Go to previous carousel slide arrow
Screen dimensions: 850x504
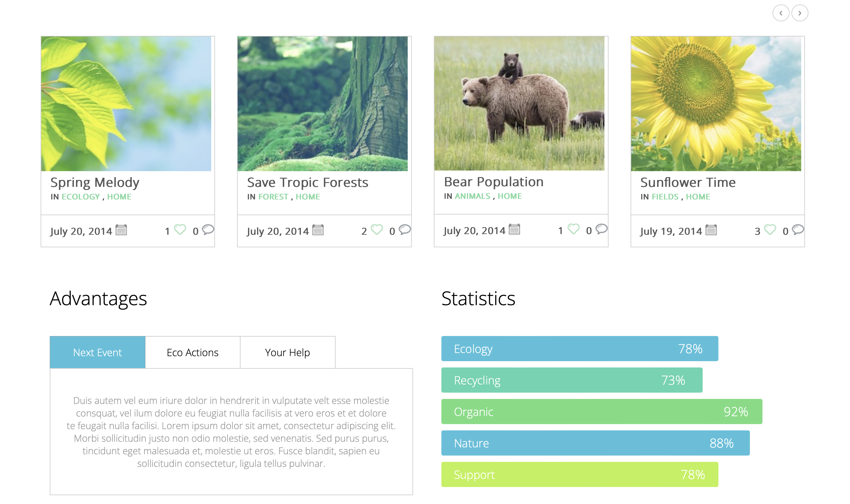781,13
